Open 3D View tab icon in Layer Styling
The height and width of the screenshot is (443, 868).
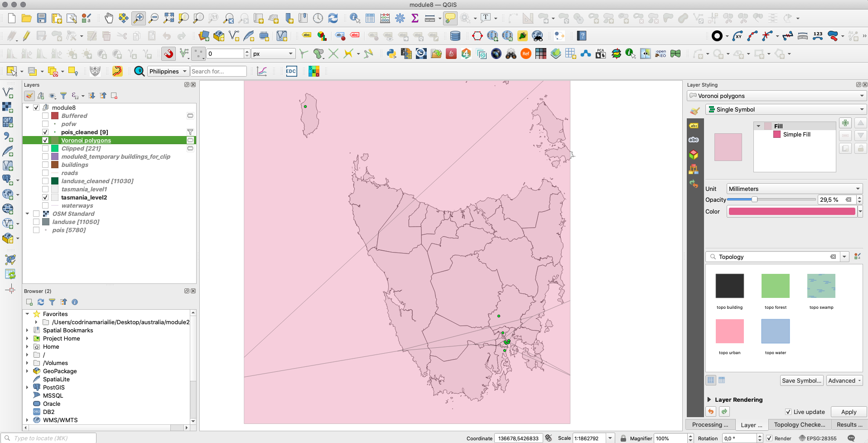pyautogui.click(x=694, y=155)
